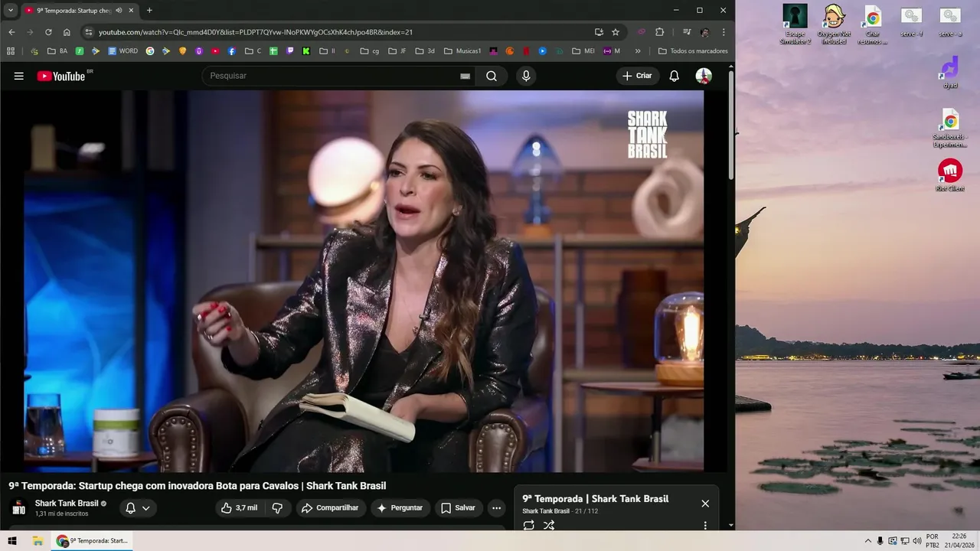The image size is (980, 551).
Task: Open YouTube notifications bell in the header
Action: 674,76
